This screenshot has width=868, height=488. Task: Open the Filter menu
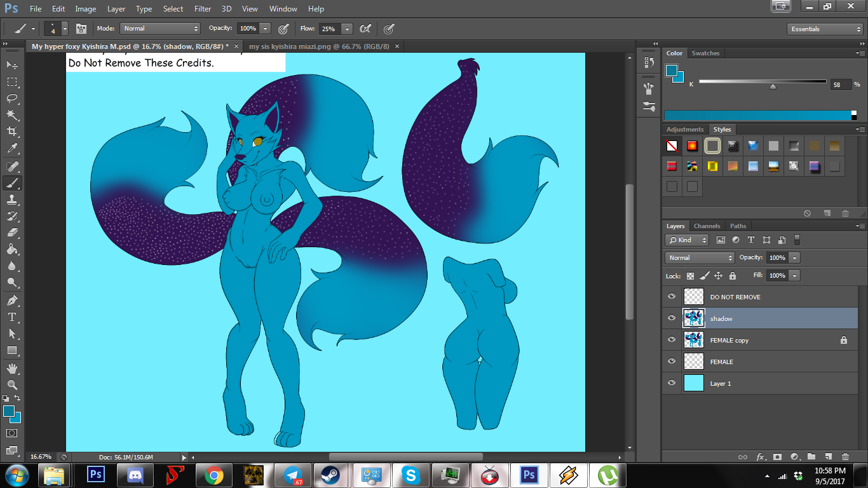(x=203, y=9)
